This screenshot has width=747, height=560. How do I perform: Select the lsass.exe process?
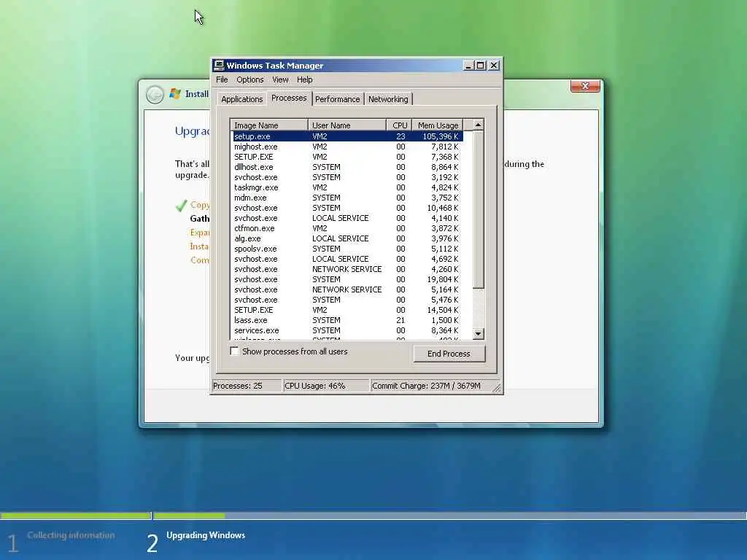[x=347, y=320]
